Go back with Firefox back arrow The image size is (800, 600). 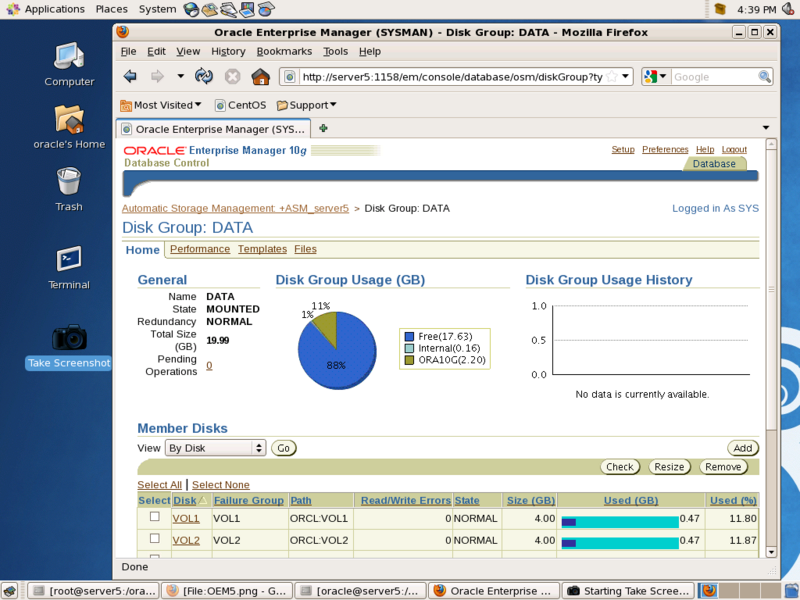(130, 77)
